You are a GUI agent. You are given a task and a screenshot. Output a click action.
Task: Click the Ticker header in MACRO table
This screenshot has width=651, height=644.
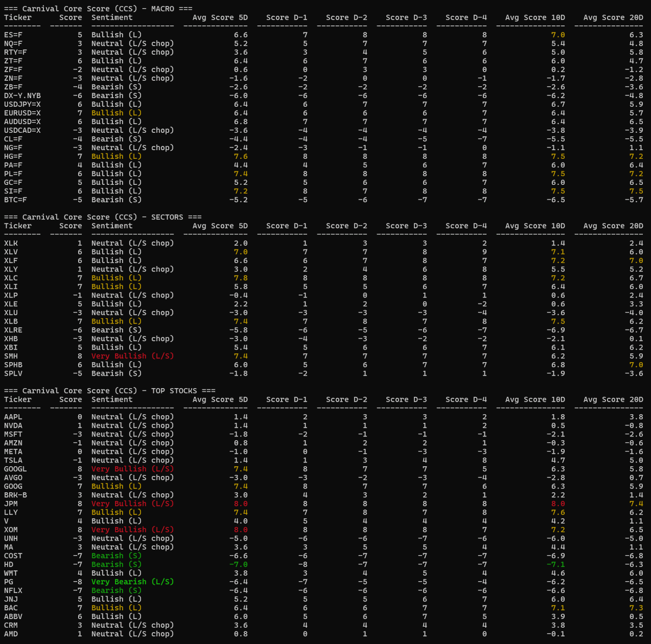tap(18, 17)
